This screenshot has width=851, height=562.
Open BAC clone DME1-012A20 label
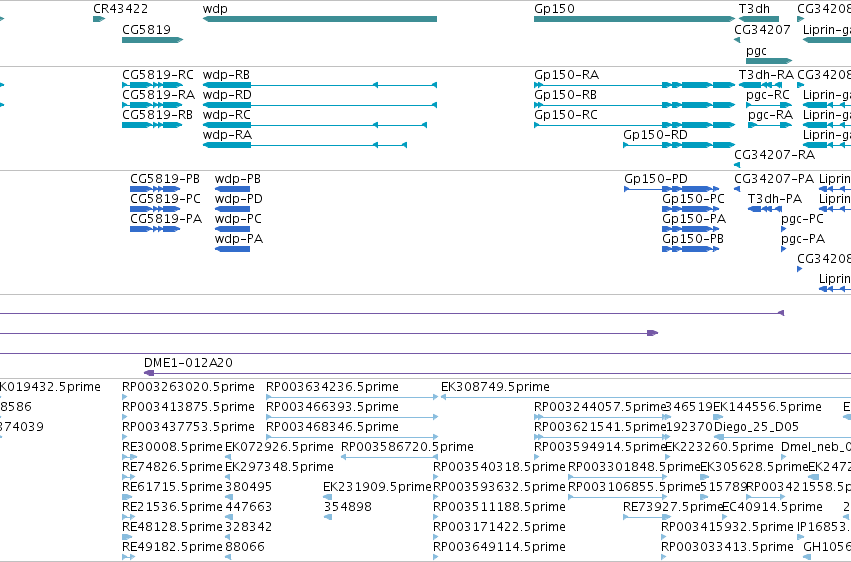point(188,362)
